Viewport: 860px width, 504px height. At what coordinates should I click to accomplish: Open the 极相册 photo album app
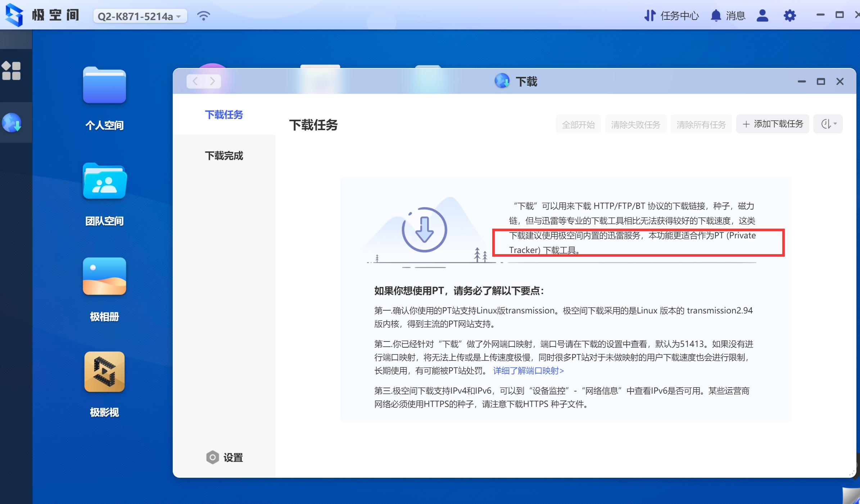(x=104, y=277)
